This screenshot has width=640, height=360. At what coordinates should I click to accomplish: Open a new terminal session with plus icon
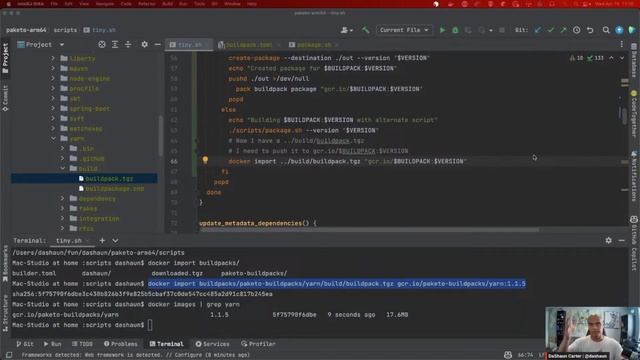pos(102,240)
